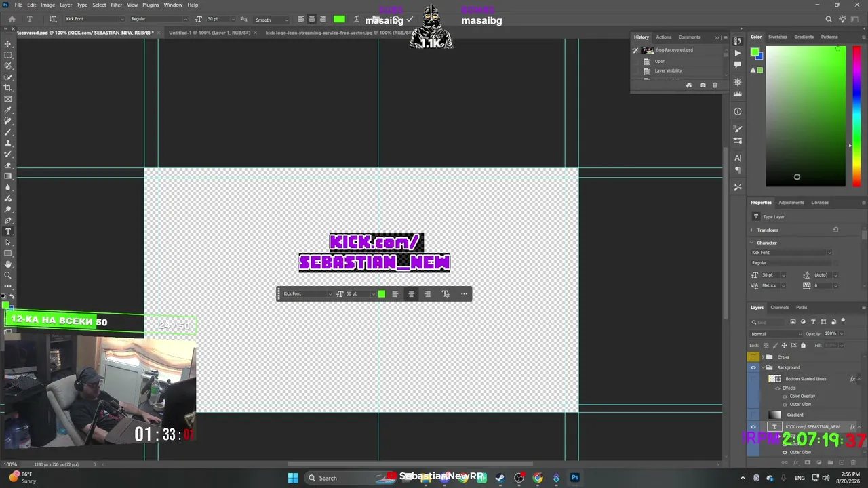Switch to the Adjustments tab

pos(791,202)
